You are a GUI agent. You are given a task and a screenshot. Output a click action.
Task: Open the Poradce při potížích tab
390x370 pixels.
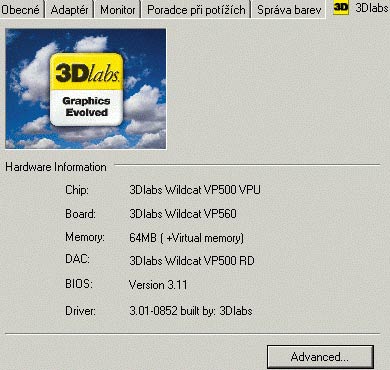[196, 10]
